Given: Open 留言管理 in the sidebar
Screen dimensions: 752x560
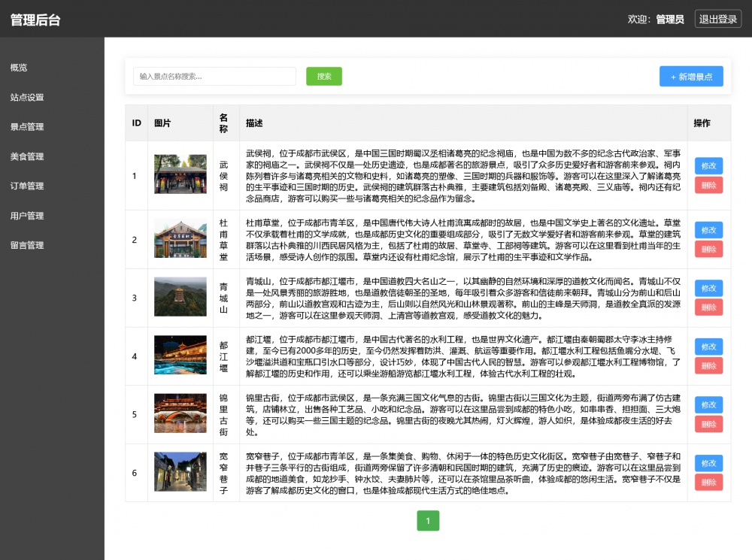Looking at the screenshot, I should 27,245.
